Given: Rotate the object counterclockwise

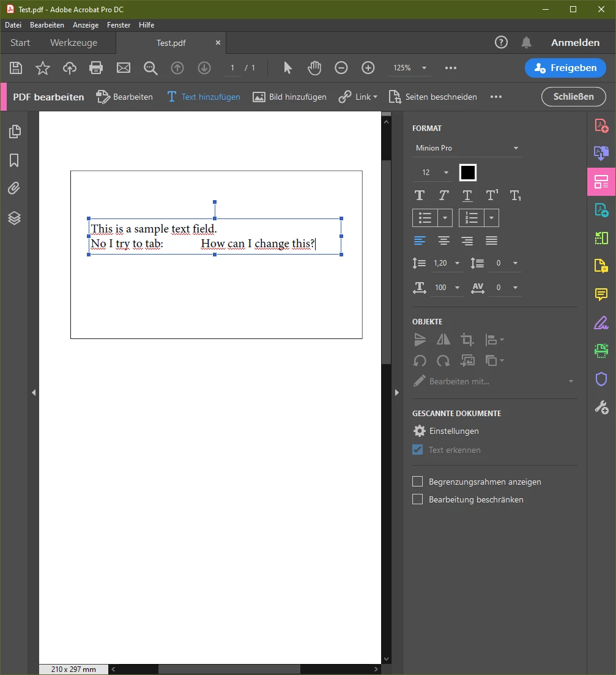Looking at the screenshot, I should pyautogui.click(x=420, y=360).
